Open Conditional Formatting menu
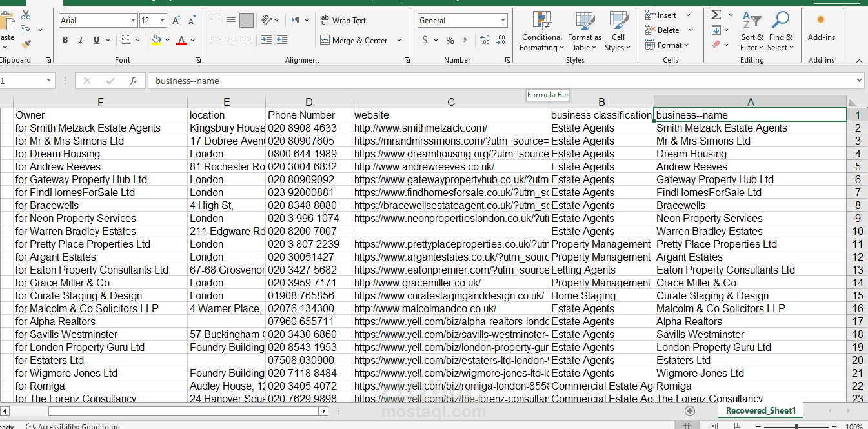 tap(542, 31)
